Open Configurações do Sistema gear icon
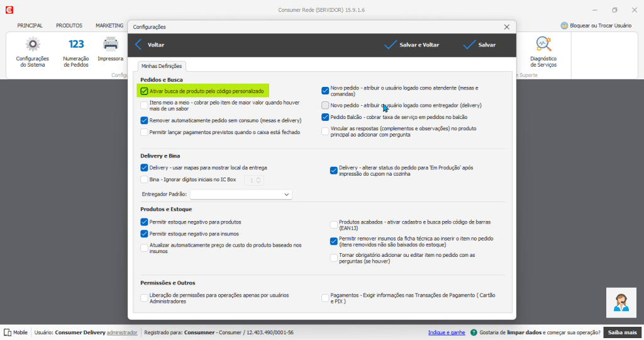The height and width of the screenshot is (340, 644). 32,45
